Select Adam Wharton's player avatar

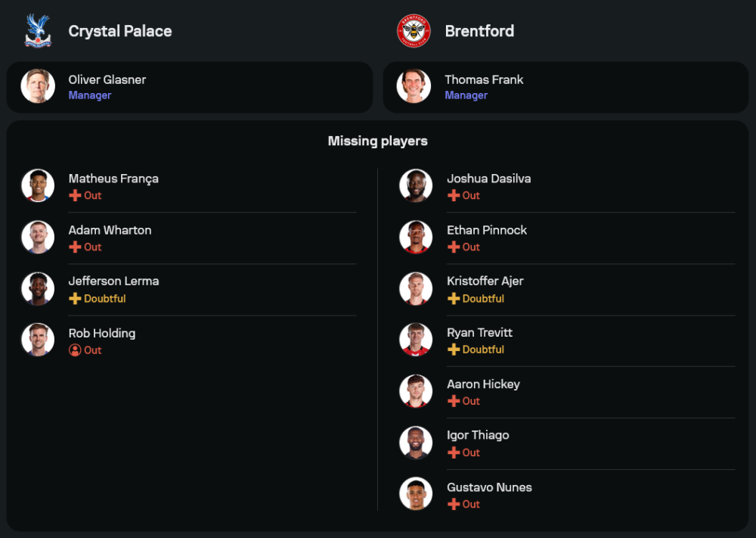click(x=38, y=237)
